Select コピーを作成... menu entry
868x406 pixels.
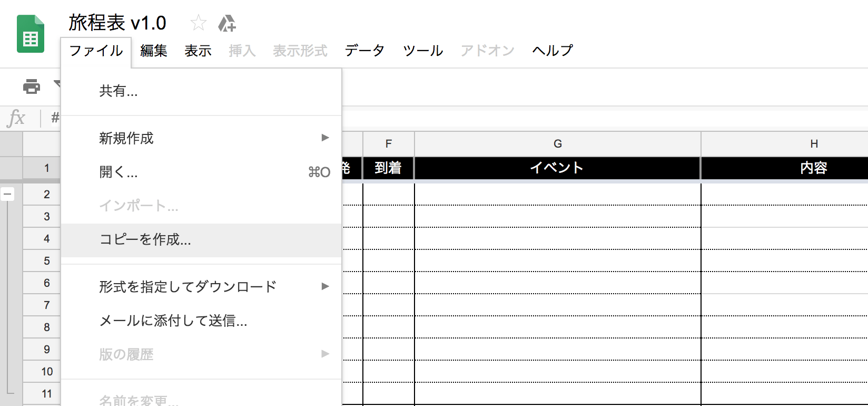coord(201,240)
